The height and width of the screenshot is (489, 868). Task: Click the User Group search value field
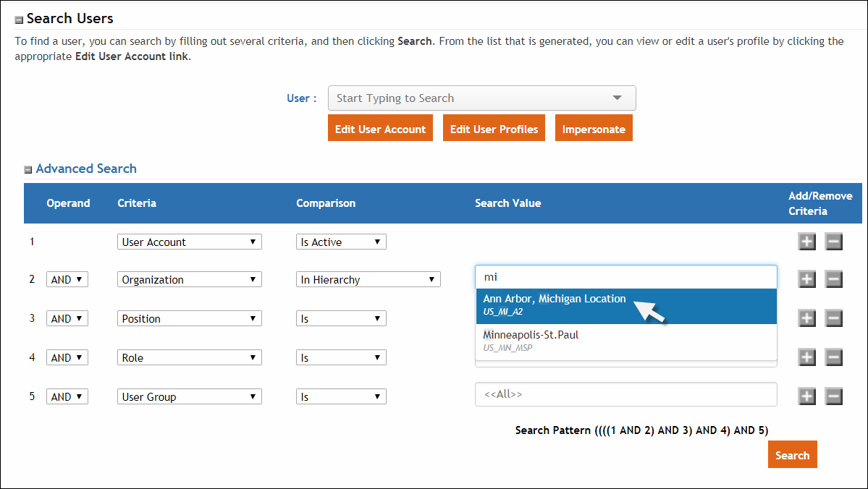tap(625, 395)
